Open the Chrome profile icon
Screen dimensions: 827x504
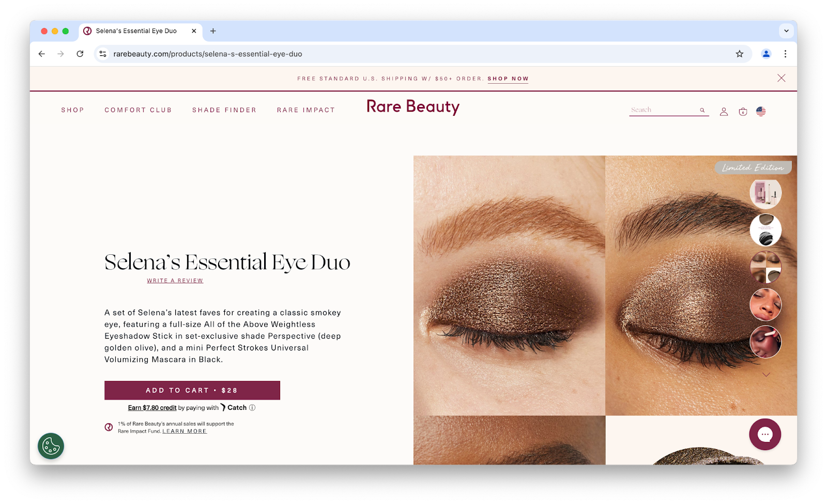(x=766, y=54)
